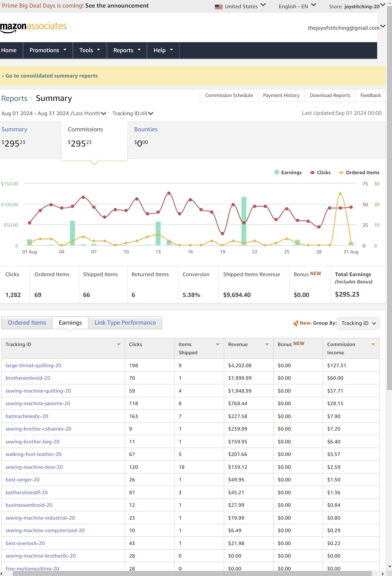Open hatmachines0c-20 tracking ID
Viewport: 392px width, 576px height.
[x=27, y=416]
